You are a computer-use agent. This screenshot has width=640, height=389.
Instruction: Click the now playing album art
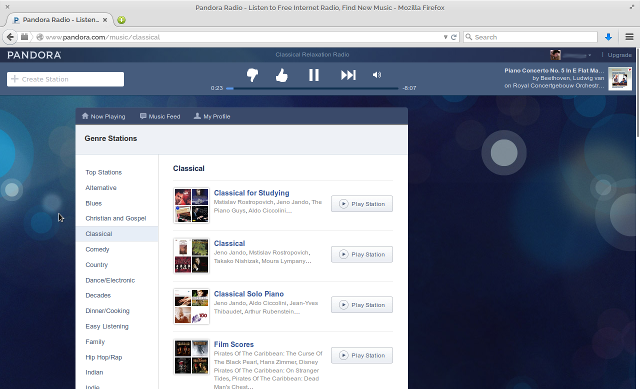click(620, 79)
